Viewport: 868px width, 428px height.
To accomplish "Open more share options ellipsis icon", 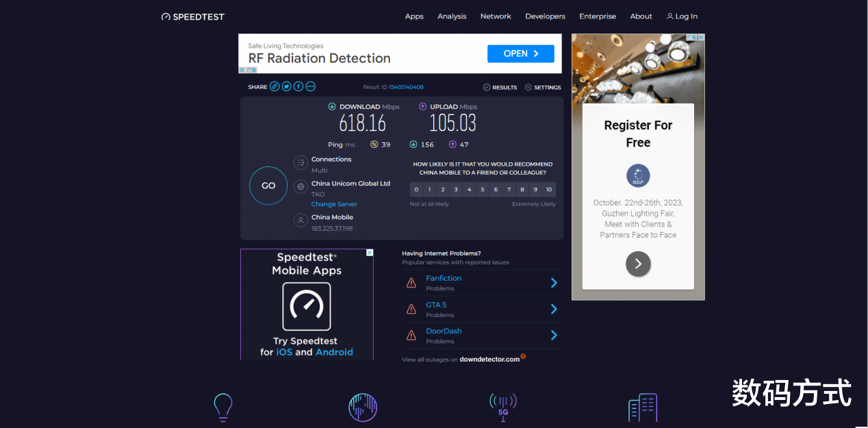I will point(311,87).
